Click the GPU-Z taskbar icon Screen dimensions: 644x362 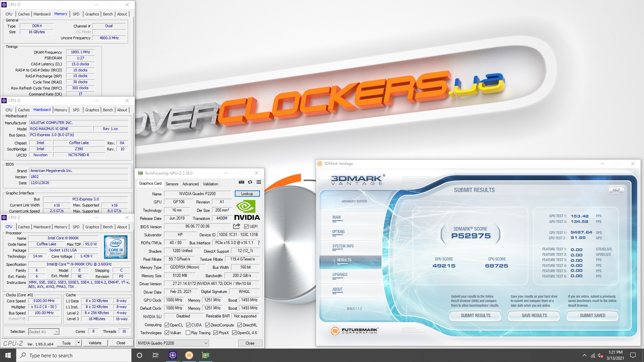[206, 355]
